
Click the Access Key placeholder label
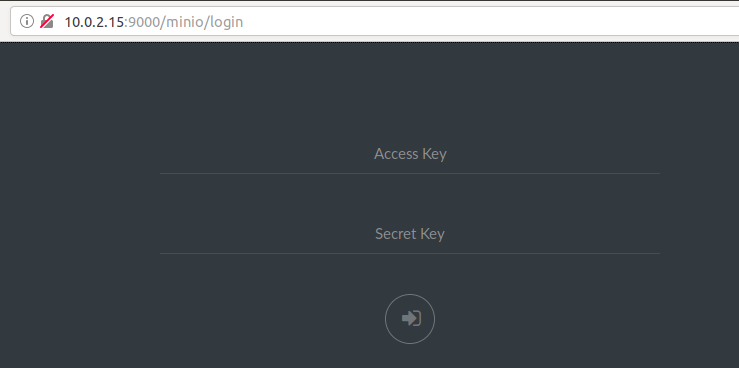[410, 154]
